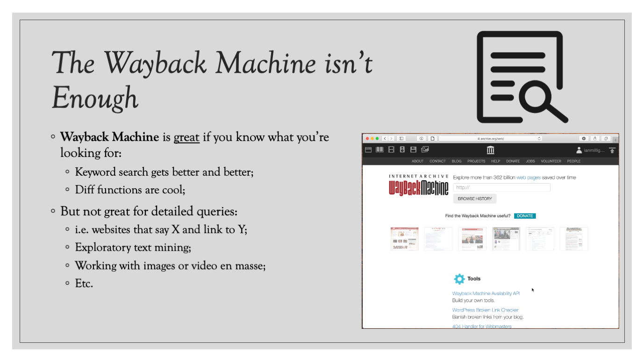Click 'Keyword search gets better and better;' bullet
Image resolution: width=644 pixels, height=362 pixels.
(164, 172)
